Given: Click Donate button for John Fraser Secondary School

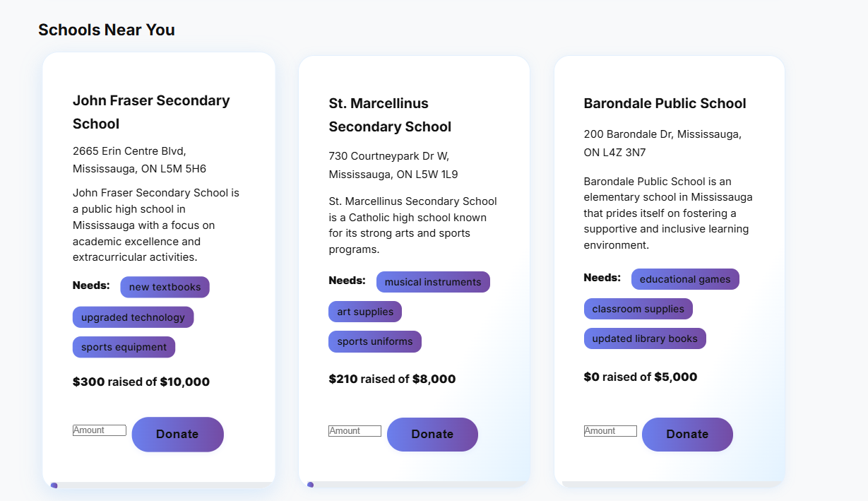Looking at the screenshot, I should (x=177, y=434).
